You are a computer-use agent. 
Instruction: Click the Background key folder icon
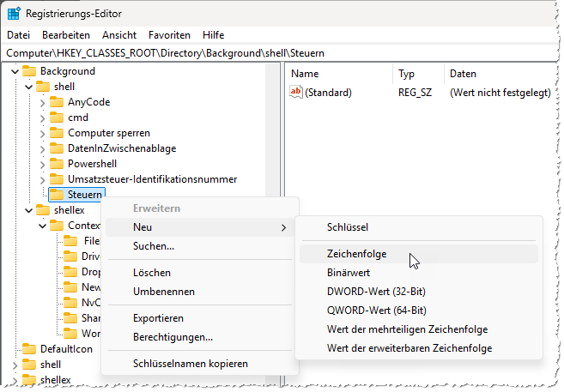pyautogui.click(x=29, y=71)
